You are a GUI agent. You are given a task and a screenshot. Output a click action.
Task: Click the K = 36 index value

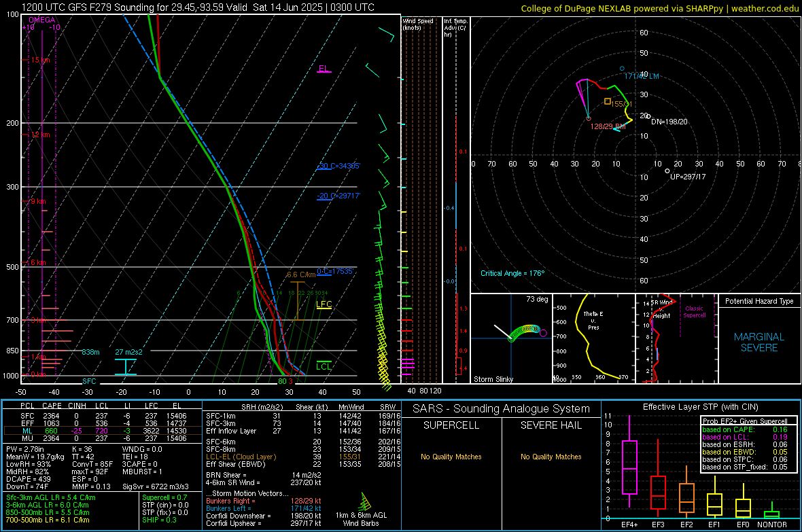point(82,449)
